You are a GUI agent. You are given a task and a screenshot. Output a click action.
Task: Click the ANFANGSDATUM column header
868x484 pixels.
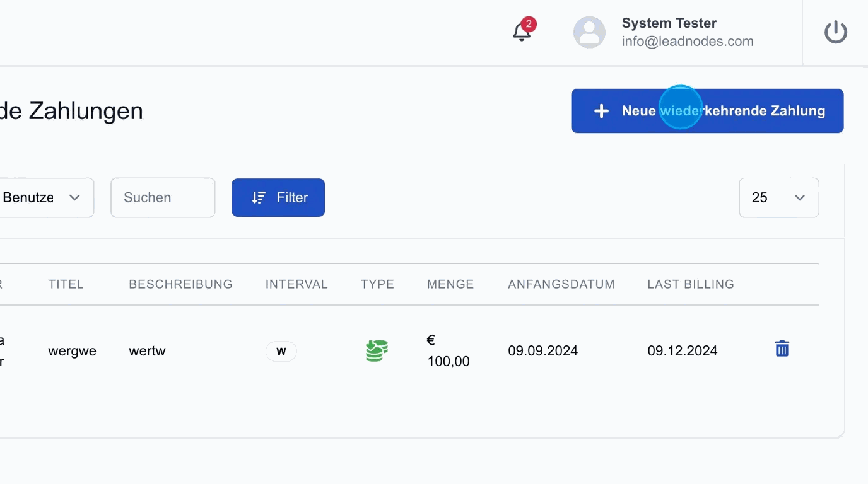click(x=561, y=284)
